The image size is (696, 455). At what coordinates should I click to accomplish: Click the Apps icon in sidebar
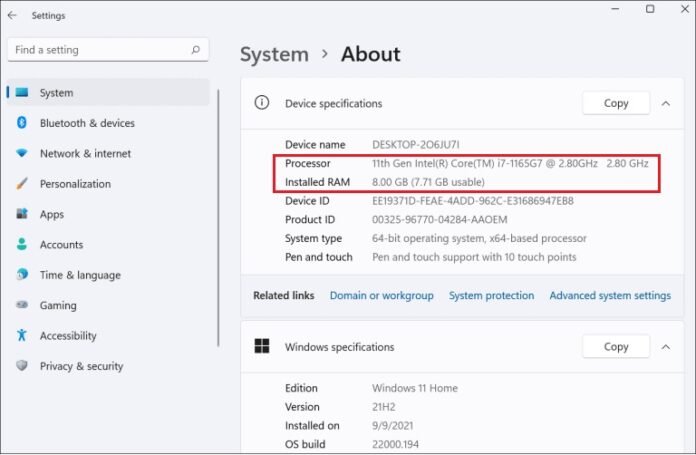(x=22, y=214)
